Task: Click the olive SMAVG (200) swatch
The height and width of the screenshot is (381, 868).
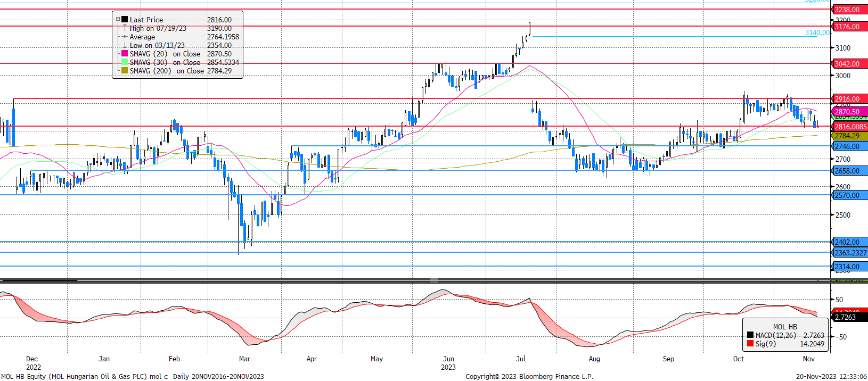Action: [125, 71]
